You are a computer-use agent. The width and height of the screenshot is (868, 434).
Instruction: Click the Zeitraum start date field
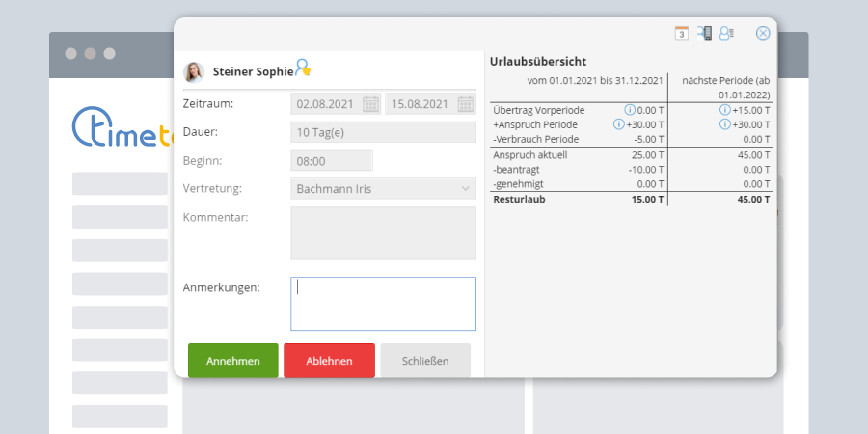(x=336, y=104)
